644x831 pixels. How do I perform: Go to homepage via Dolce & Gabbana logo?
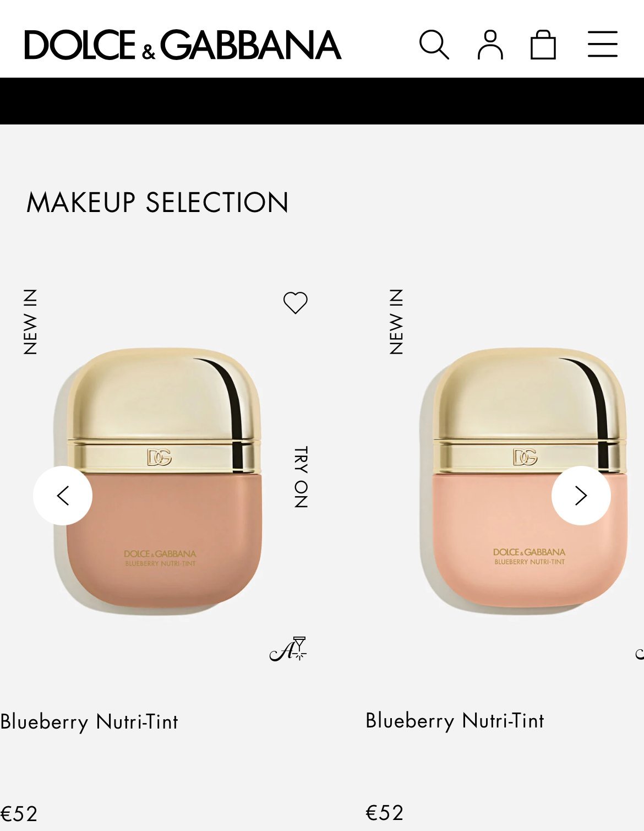click(182, 45)
